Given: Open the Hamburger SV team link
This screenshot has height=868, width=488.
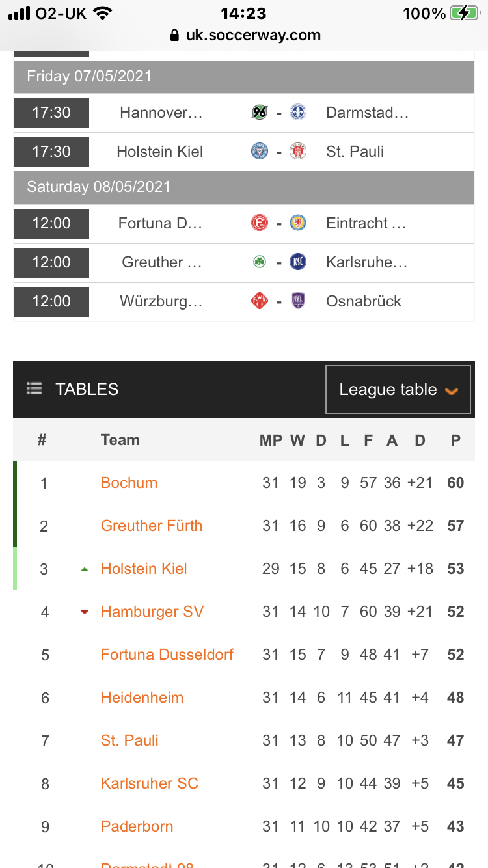Looking at the screenshot, I should [x=152, y=612].
